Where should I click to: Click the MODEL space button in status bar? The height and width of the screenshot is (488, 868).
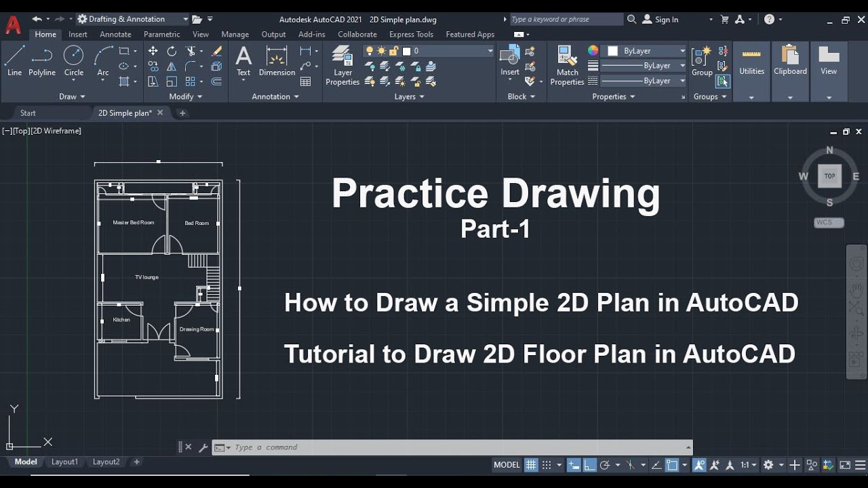pos(507,465)
